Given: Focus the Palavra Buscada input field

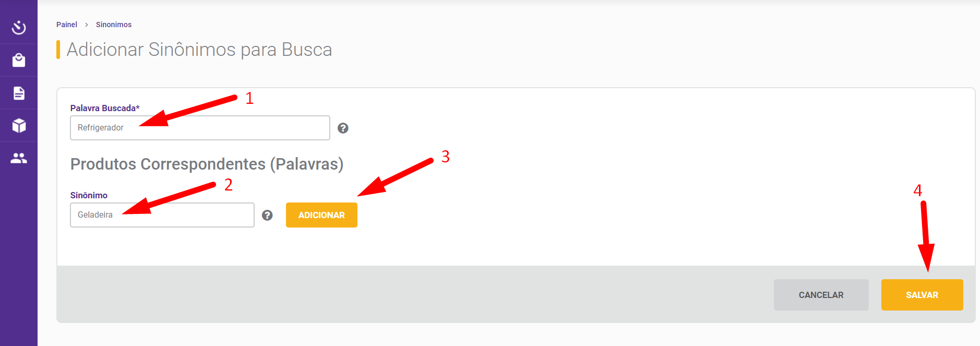Looking at the screenshot, I should (x=200, y=128).
